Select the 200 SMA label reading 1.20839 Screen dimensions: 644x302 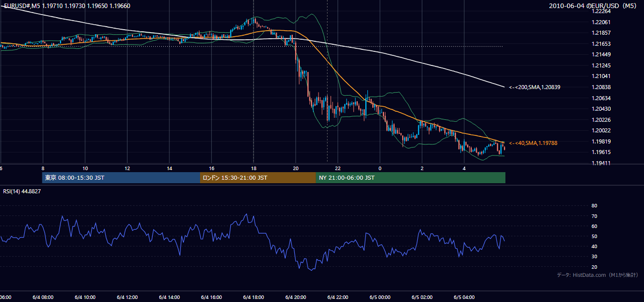(x=535, y=87)
